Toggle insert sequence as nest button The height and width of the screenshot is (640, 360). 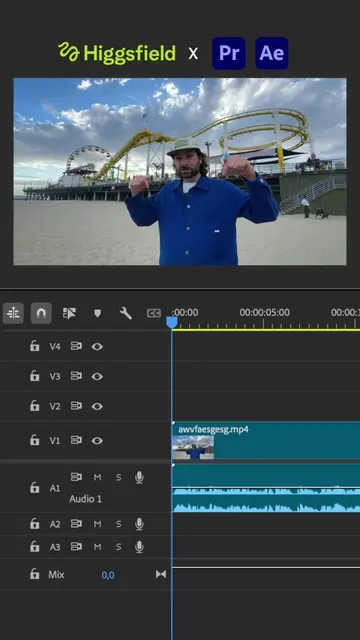point(13,313)
